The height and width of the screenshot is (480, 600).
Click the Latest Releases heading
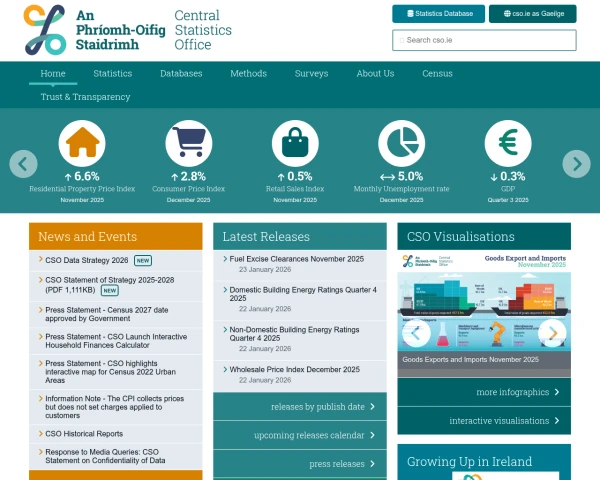pos(266,237)
